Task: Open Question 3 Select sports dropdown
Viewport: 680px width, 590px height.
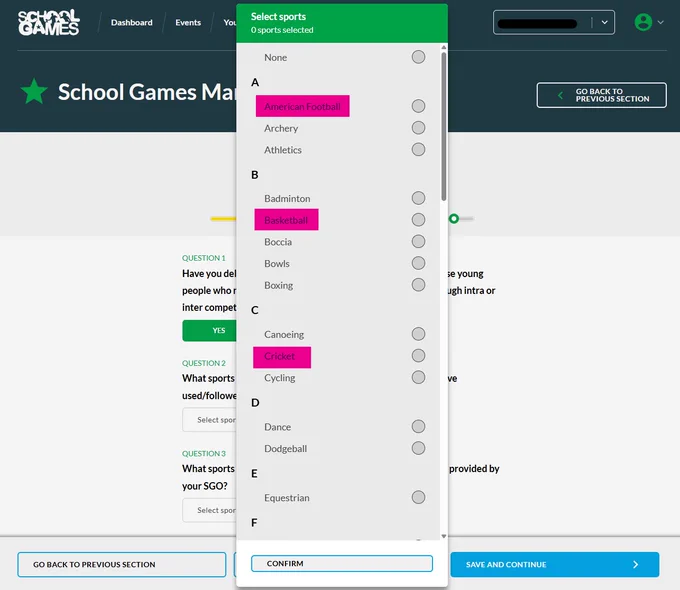Action: click(x=209, y=510)
